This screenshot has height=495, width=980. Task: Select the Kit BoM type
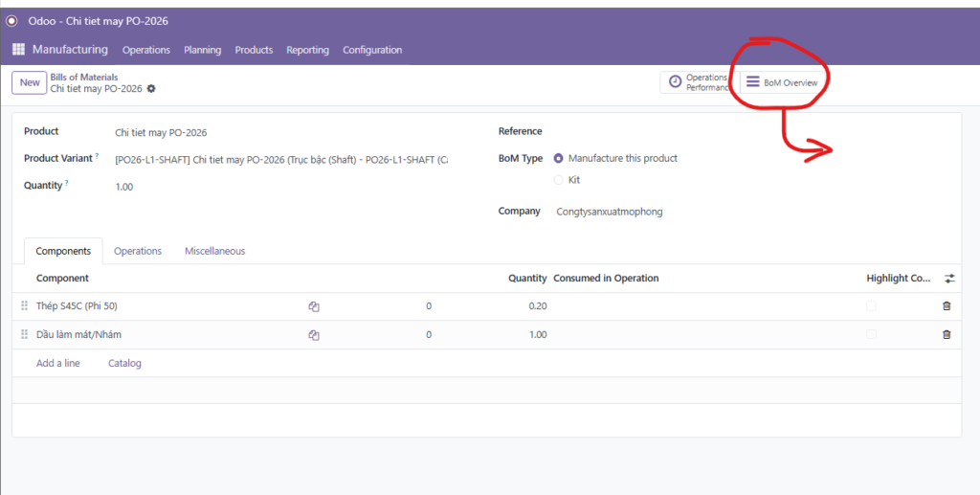559,180
